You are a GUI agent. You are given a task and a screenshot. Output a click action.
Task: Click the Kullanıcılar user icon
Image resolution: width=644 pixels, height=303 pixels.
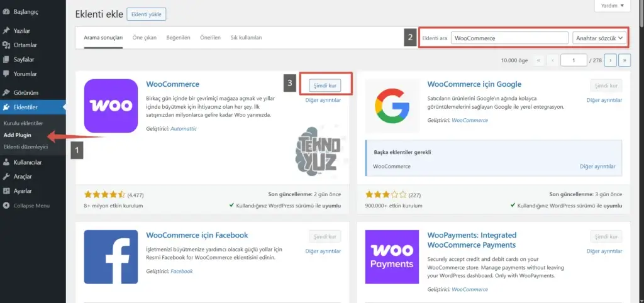pos(6,162)
